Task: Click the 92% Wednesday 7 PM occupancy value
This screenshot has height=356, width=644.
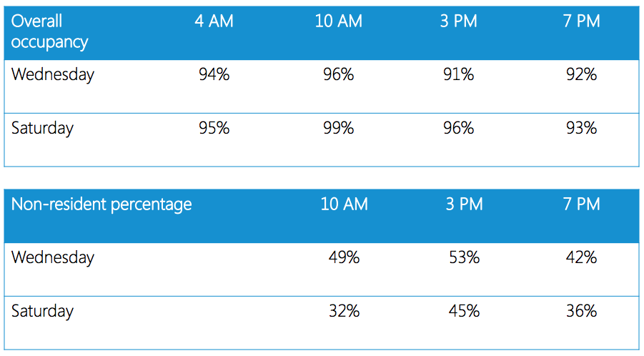Action: click(x=581, y=74)
